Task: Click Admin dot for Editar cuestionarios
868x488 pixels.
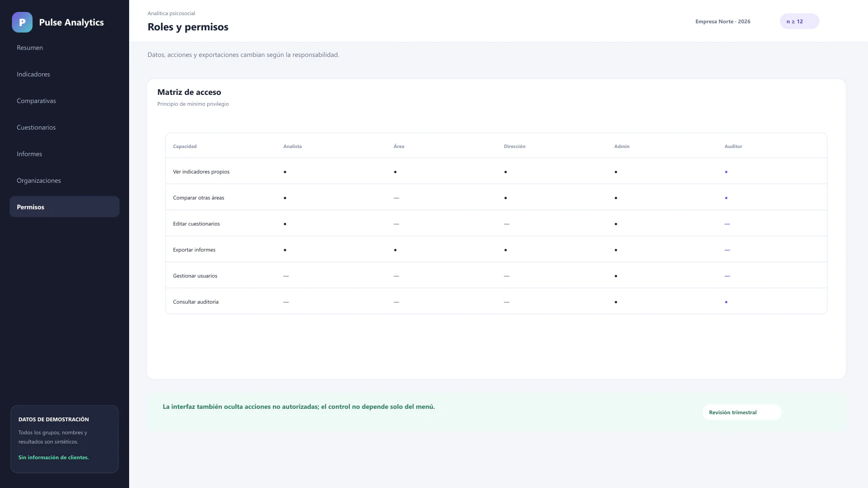Action: coord(616,224)
